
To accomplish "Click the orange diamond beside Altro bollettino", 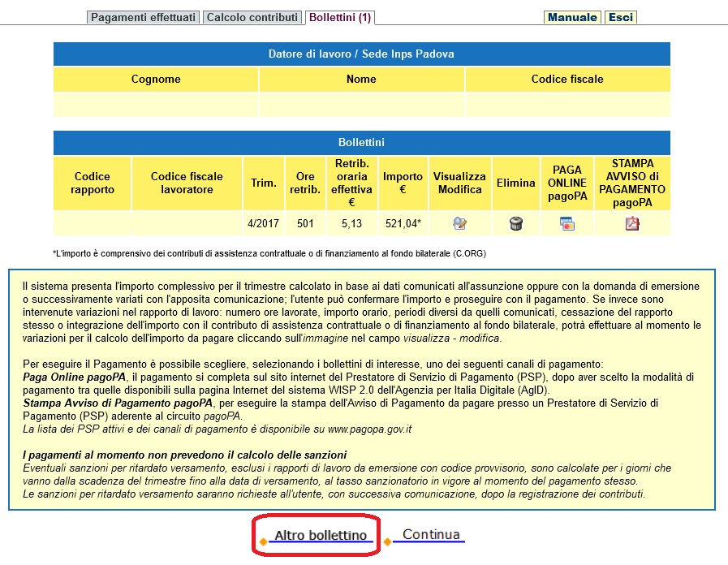I will tap(264, 541).
